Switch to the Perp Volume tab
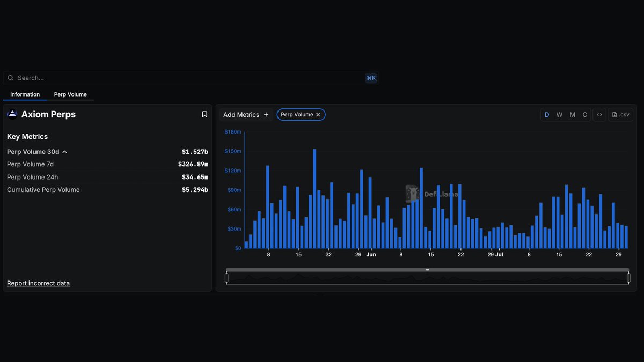This screenshot has width=644, height=362. [70, 94]
